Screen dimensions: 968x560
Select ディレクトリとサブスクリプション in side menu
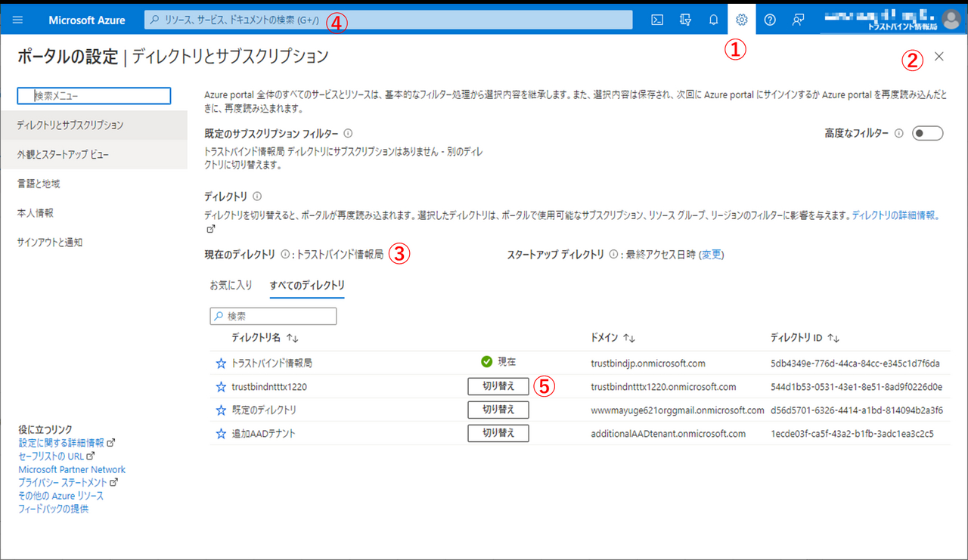[94, 125]
